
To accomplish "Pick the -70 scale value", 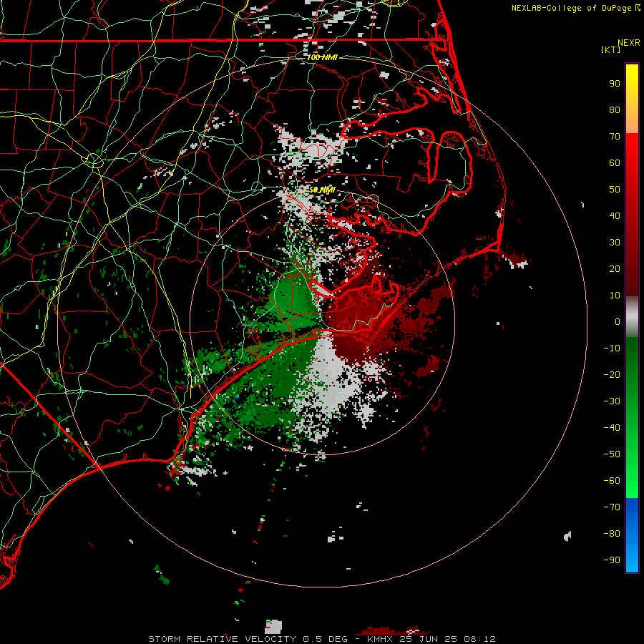I will (612, 507).
